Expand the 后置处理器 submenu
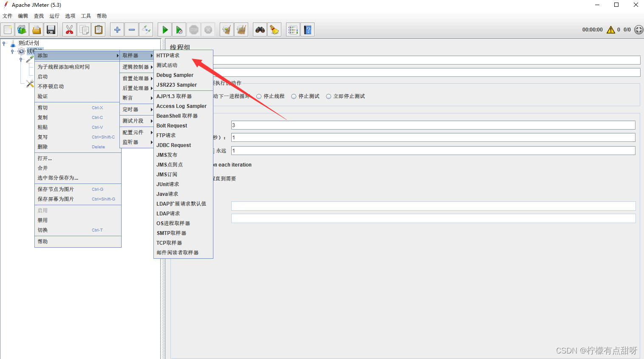Screen dimensions: 644x359 coord(137,88)
